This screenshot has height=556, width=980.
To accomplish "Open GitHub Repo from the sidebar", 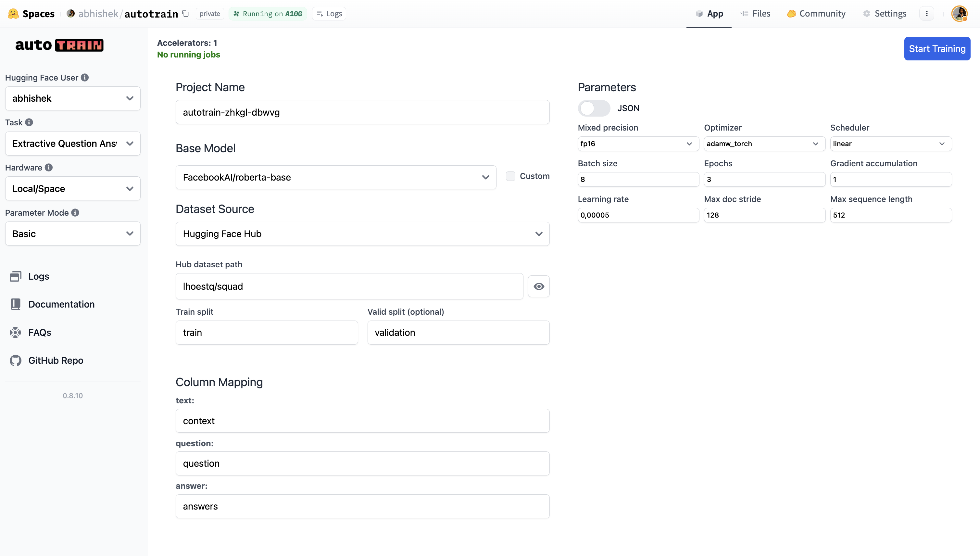I will [55, 360].
